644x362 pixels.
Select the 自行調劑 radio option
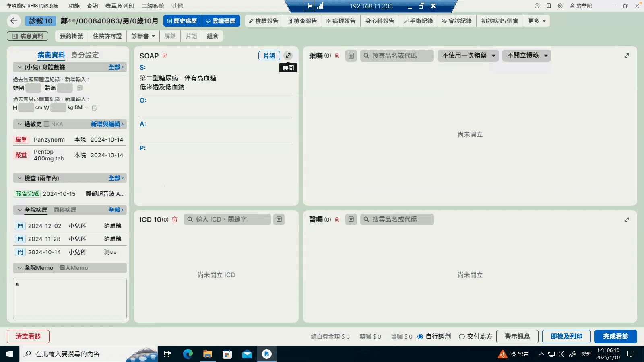(420, 337)
